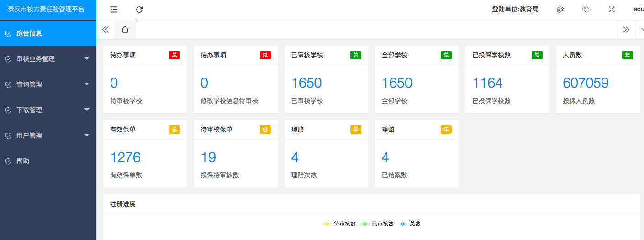The width and height of the screenshot is (644, 240).
Task: Toggle fullscreen with the expand icon
Action: [612, 10]
